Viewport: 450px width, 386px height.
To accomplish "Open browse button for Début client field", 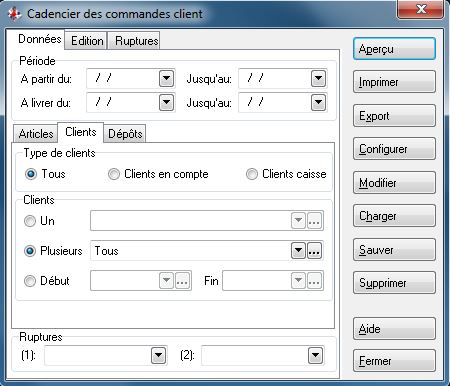I will tap(182, 281).
